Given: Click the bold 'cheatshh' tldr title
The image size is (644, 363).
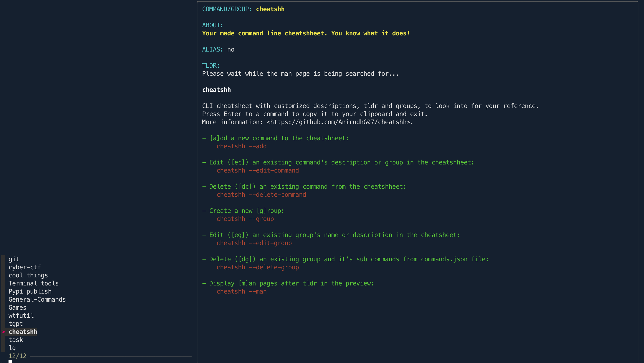Looking at the screenshot, I should 216,90.
